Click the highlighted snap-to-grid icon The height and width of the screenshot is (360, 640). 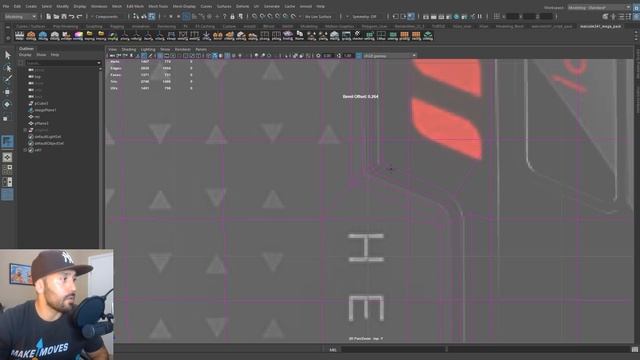[x=186, y=17]
